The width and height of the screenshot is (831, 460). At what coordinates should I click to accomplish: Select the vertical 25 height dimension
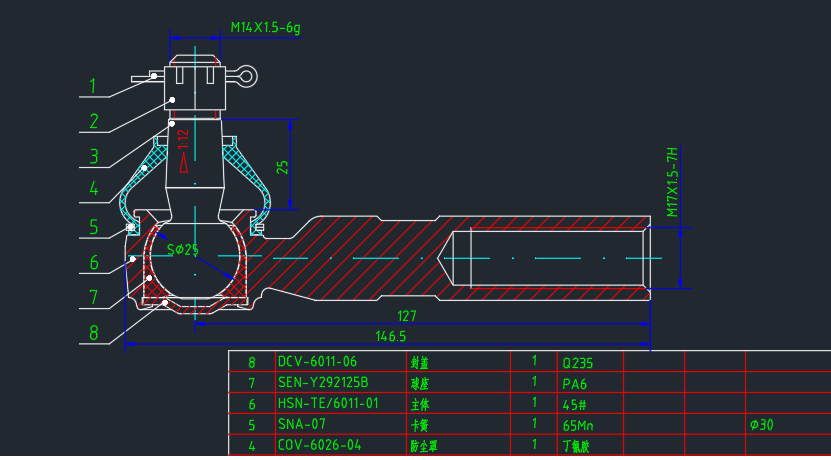[283, 167]
